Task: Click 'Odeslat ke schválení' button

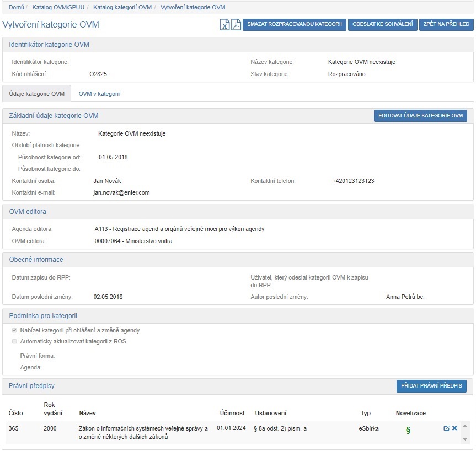Action: 382,25
